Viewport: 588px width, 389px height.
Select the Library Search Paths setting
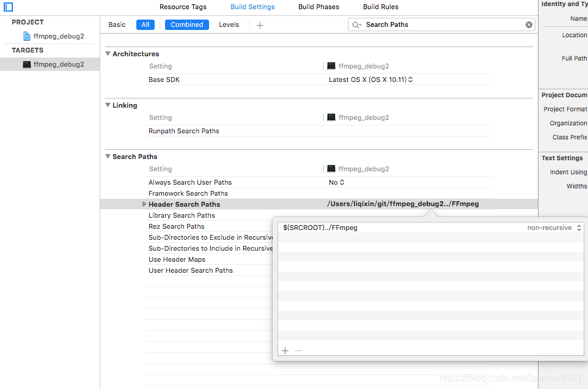click(182, 215)
